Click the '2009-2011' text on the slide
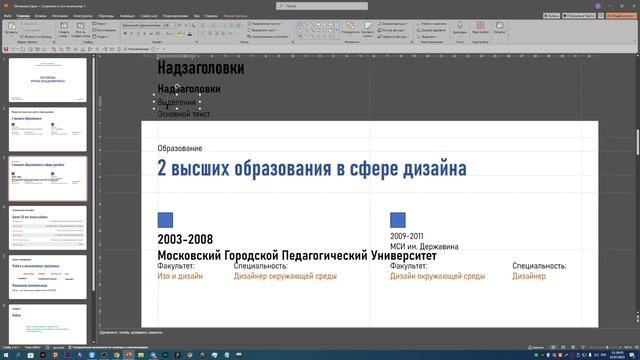 [407, 236]
